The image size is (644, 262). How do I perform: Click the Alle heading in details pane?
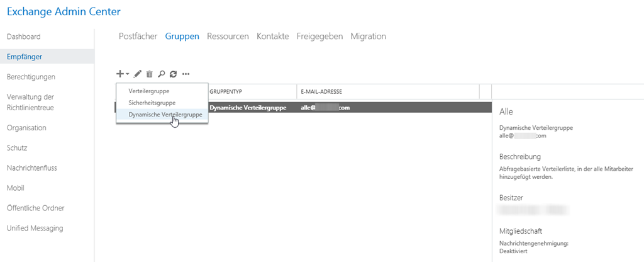point(506,111)
